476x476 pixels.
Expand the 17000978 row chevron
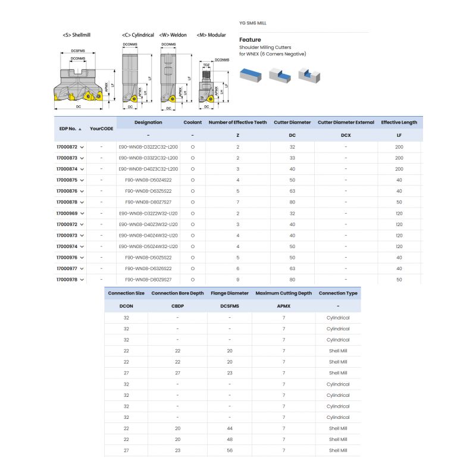82,280
